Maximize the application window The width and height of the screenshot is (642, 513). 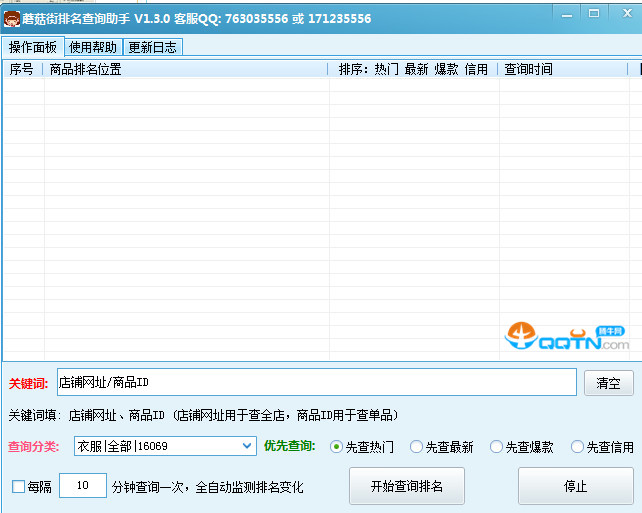click(593, 14)
